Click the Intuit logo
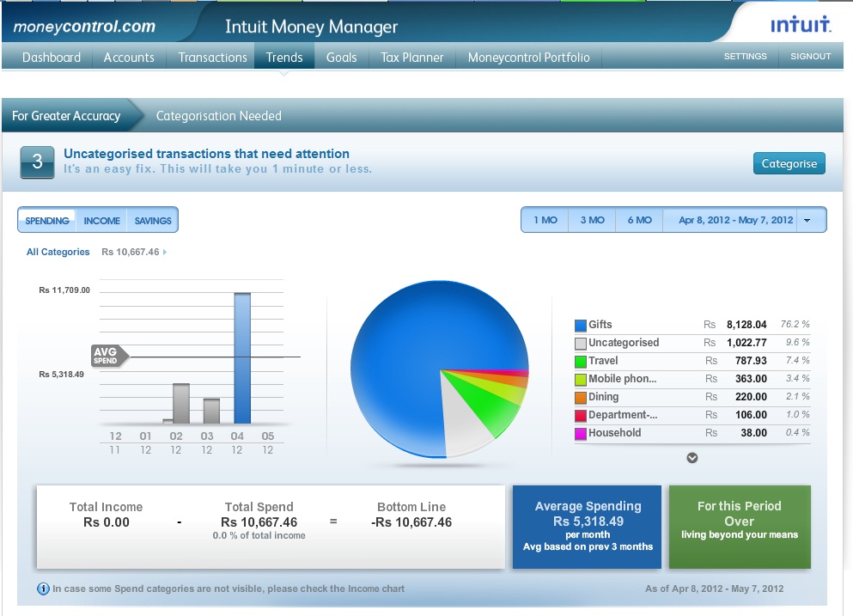The width and height of the screenshot is (853, 616). tap(801, 25)
